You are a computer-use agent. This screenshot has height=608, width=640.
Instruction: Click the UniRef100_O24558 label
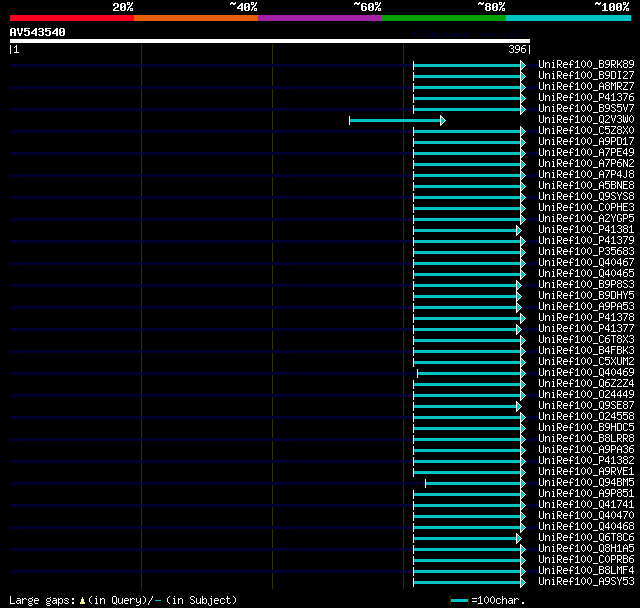[x=586, y=417]
